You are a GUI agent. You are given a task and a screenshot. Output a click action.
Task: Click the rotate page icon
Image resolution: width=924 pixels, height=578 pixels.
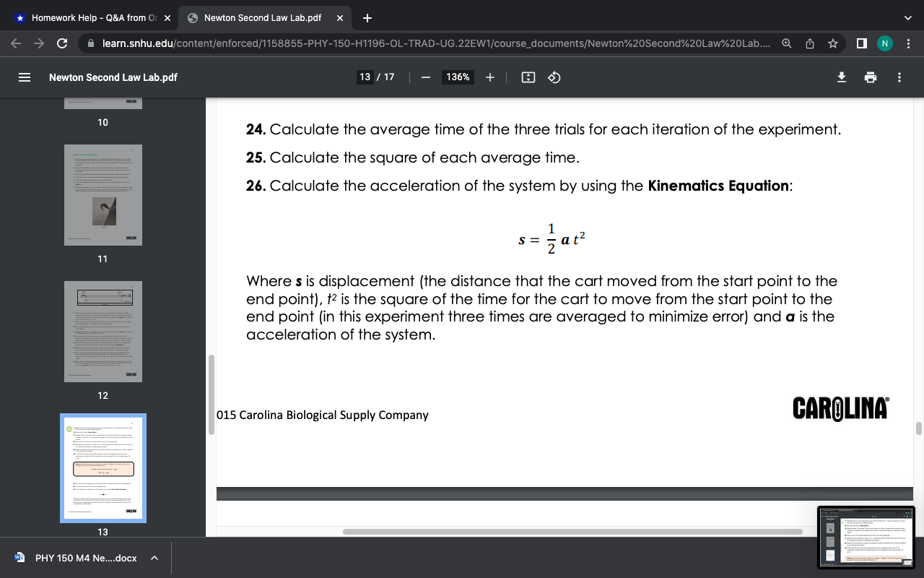tap(554, 77)
